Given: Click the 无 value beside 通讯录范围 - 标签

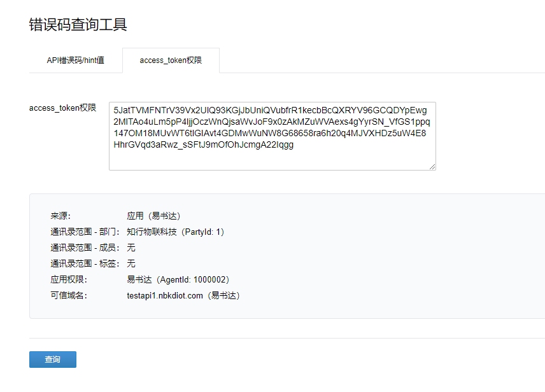Looking at the screenshot, I should [x=131, y=263].
